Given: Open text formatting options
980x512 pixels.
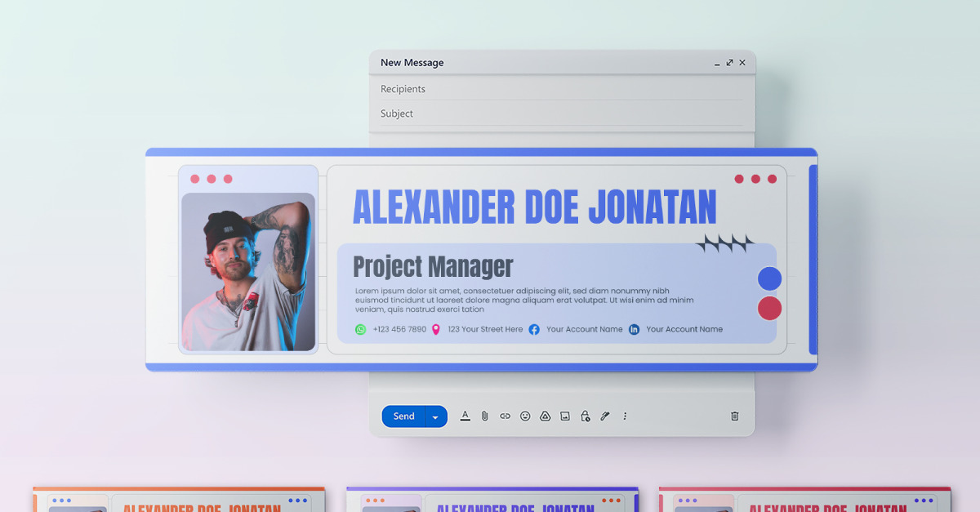Looking at the screenshot, I should pos(465,416).
